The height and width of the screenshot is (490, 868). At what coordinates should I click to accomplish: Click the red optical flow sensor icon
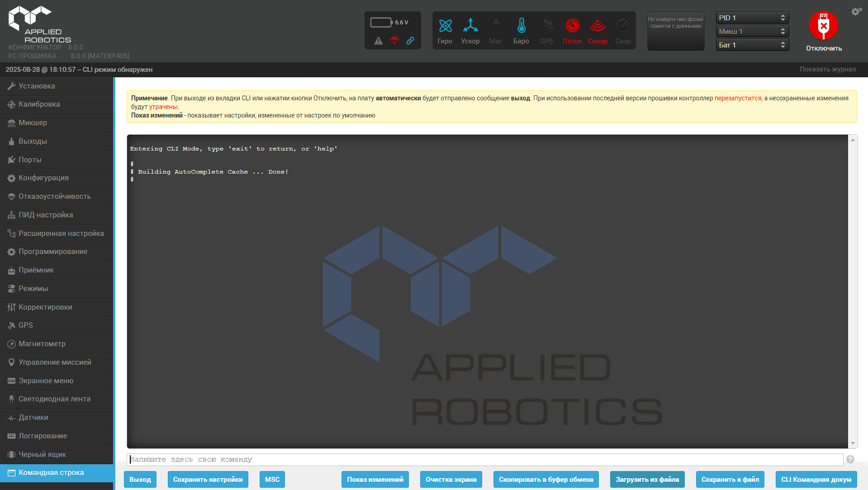(x=572, y=26)
